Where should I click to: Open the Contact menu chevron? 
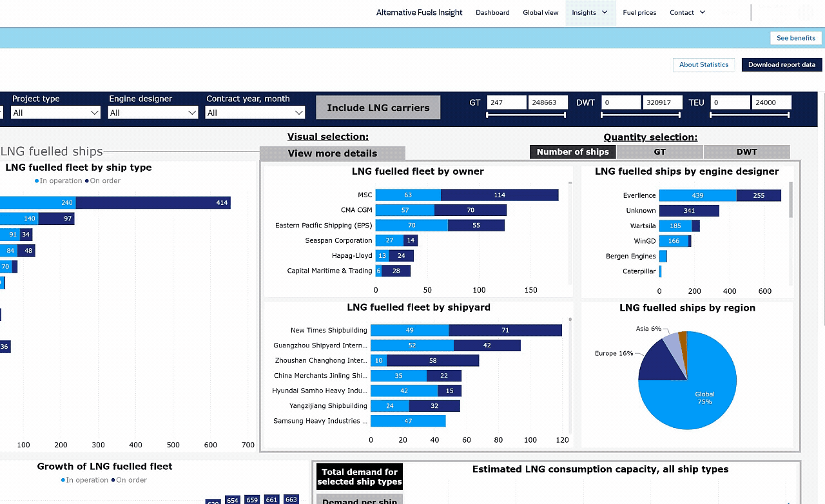point(703,12)
